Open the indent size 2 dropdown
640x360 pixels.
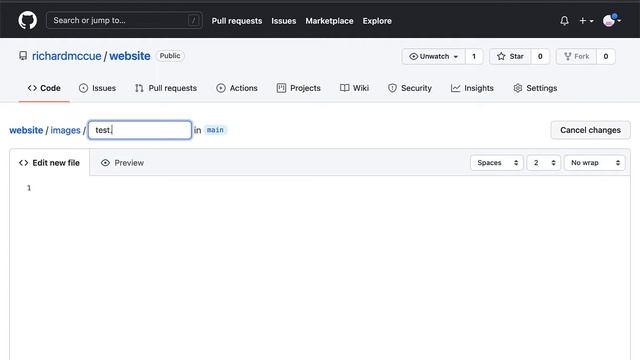(x=544, y=163)
